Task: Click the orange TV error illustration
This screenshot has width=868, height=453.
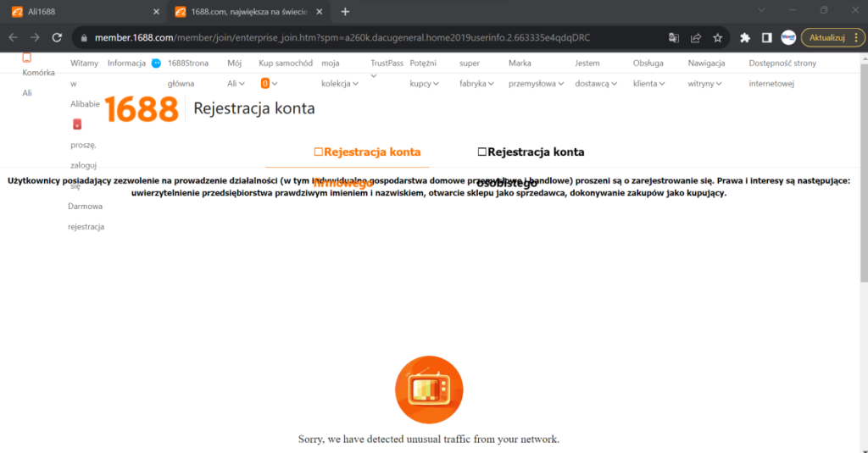Action: click(429, 389)
